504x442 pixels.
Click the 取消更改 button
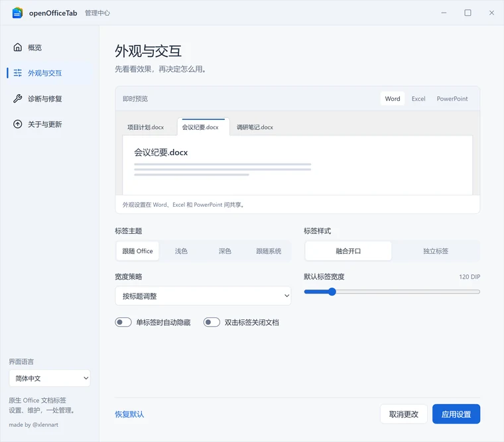pos(404,414)
